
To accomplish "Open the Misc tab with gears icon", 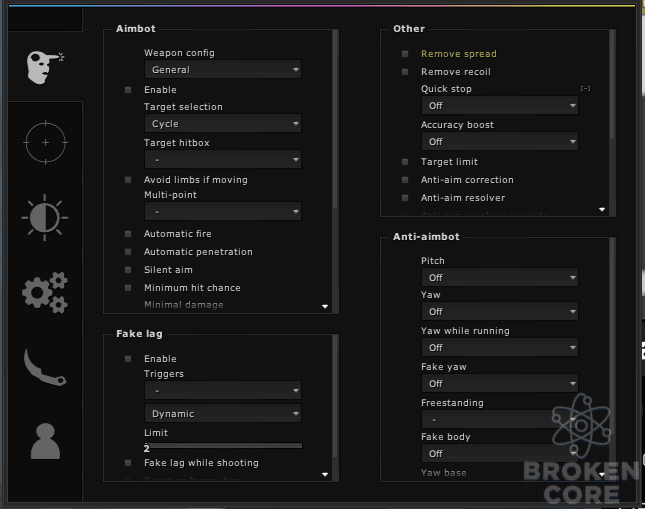I will tap(45, 293).
